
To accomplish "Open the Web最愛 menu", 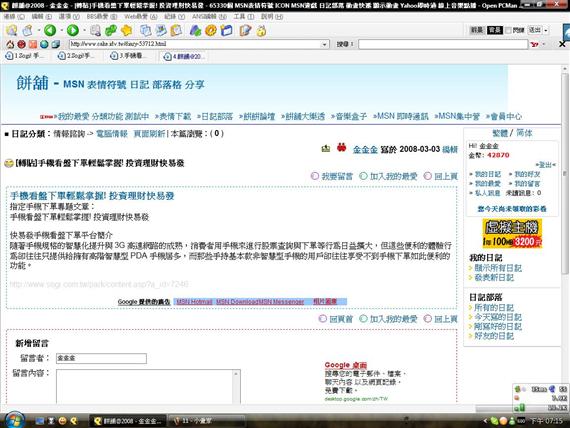I will (x=141, y=17).
